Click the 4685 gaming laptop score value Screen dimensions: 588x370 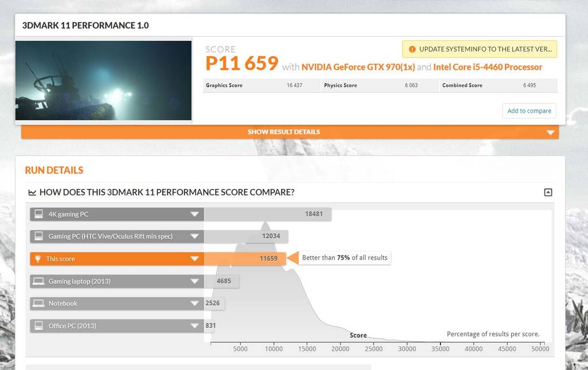pyautogui.click(x=224, y=281)
